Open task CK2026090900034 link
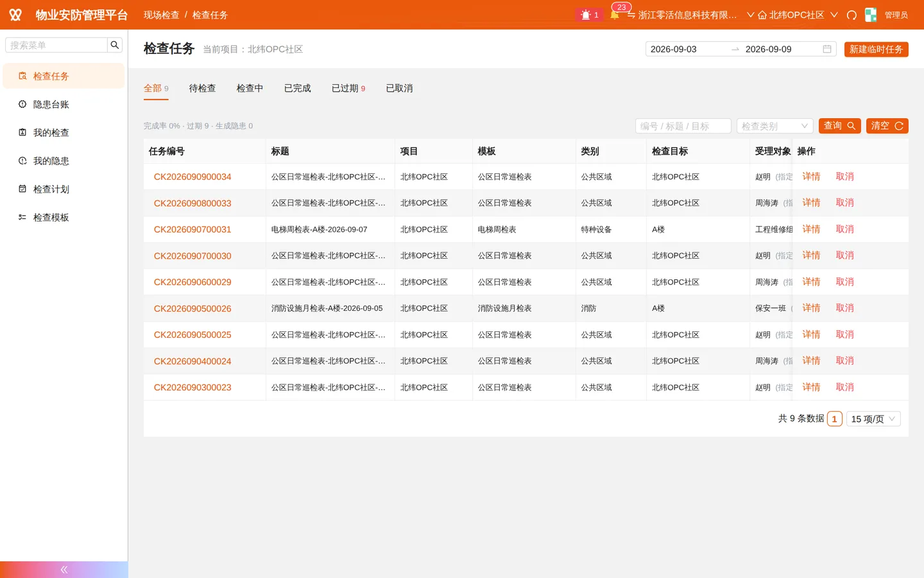Image resolution: width=924 pixels, height=578 pixels. 193,177
